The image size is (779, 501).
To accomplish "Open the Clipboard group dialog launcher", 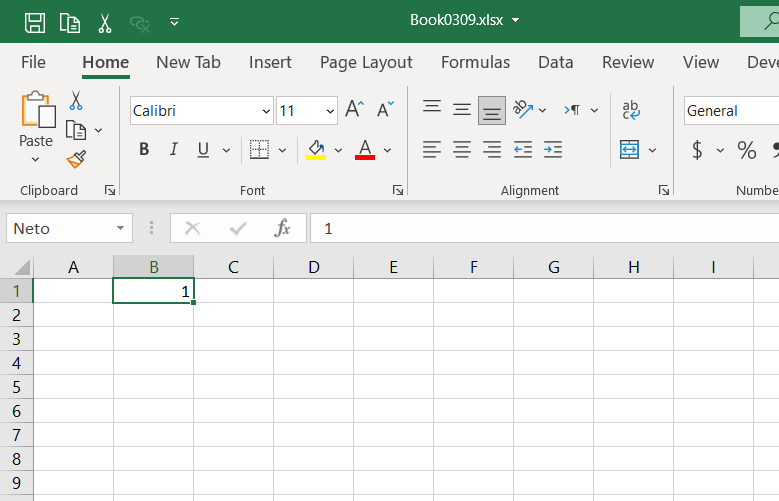I will (x=110, y=190).
